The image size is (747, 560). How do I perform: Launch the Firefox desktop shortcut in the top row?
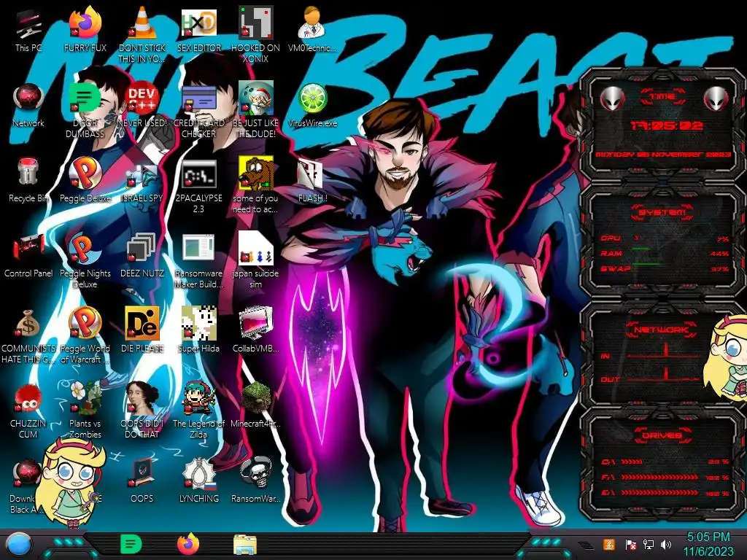(x=85, y=30)
